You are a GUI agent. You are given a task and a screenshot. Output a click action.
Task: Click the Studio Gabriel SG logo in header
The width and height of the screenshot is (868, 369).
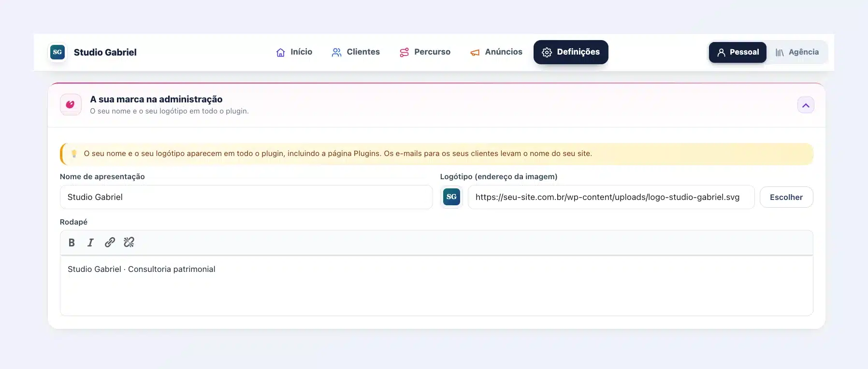tap(58, 52)
